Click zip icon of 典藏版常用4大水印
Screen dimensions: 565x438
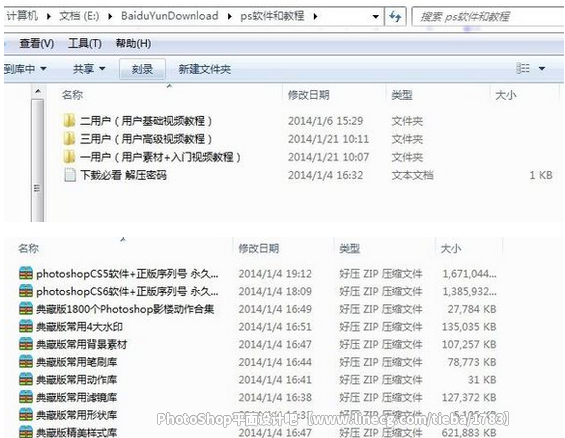[26, 326]
